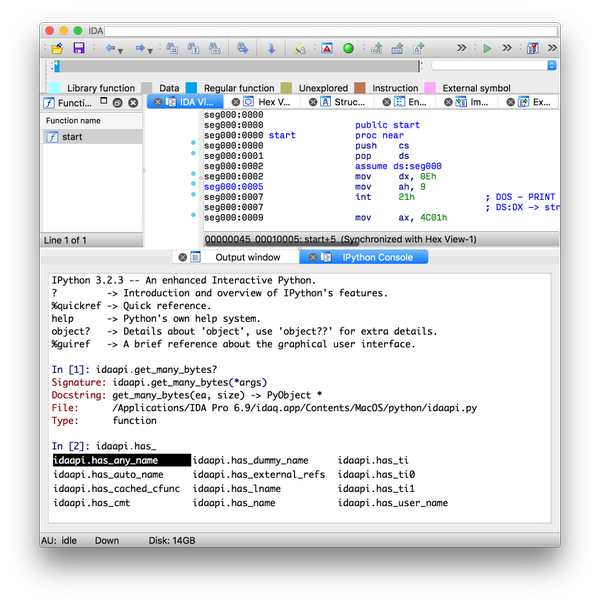Screen dimensions: 600x604
Task: Close the Structures tab
Action: tap(313, 102)
